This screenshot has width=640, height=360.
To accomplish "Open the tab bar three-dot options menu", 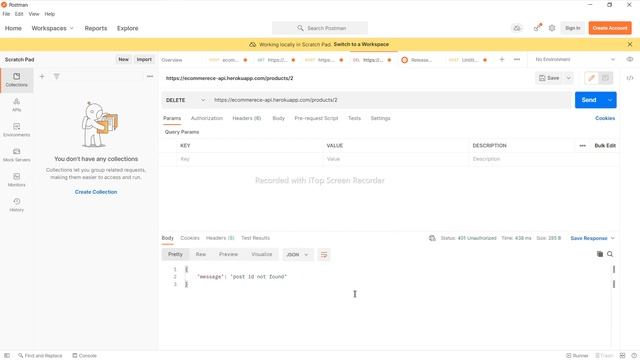I will point(517,60).
